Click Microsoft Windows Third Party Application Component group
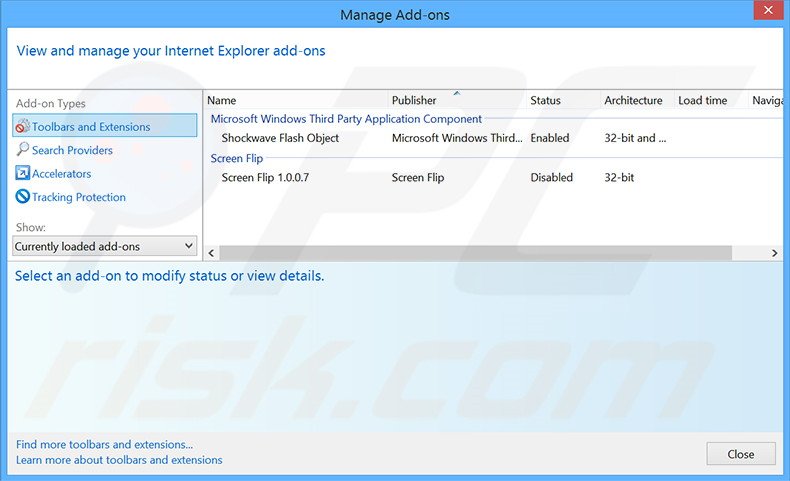The width and height of the screenshot is (790, 481). pos(346,119)
